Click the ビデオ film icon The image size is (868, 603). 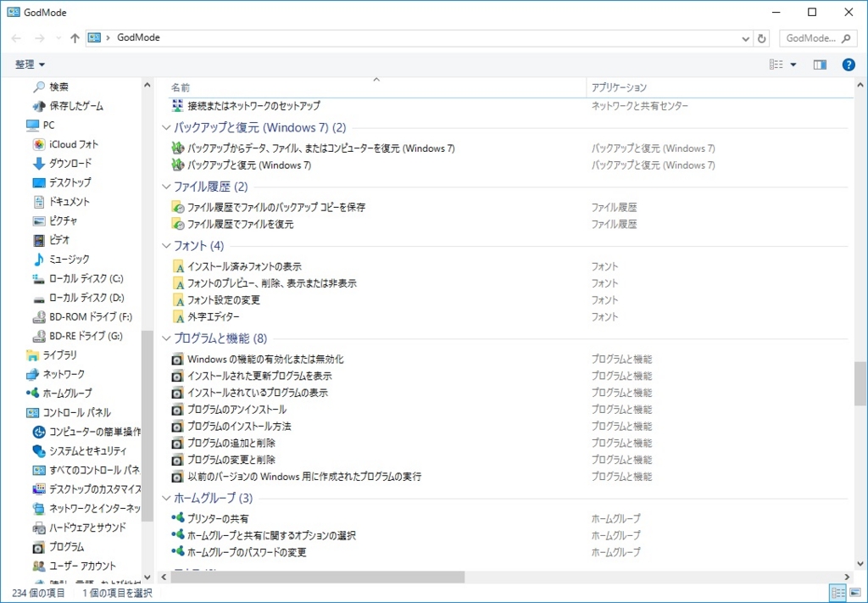click(39, 240)
